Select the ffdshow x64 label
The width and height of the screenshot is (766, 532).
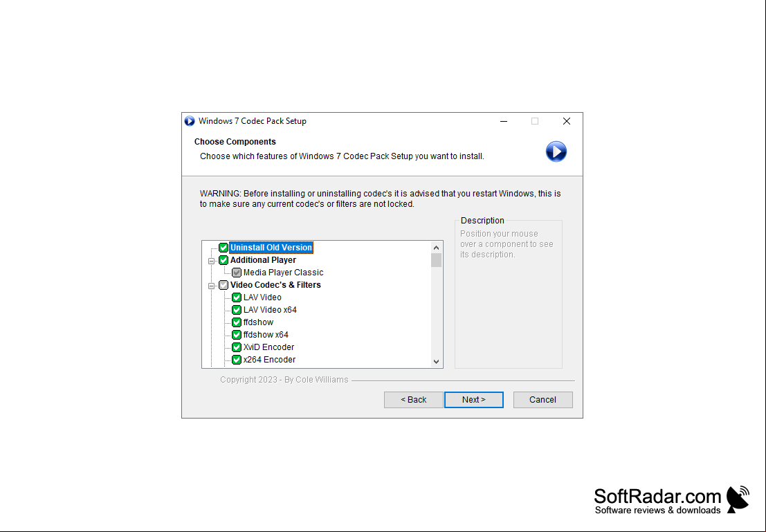pyautogui.click(x=266, y=335)
